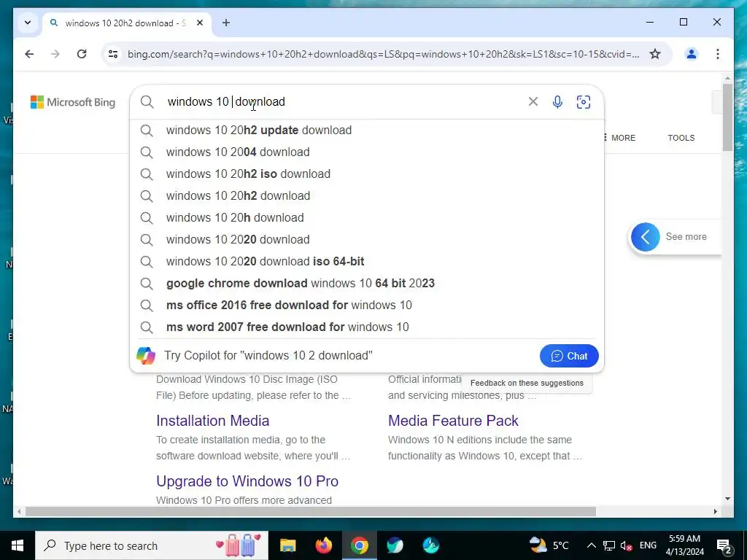Close the 'windows 10 20h2 download' tab
747x560 pixels.
(x=200, y=23)
